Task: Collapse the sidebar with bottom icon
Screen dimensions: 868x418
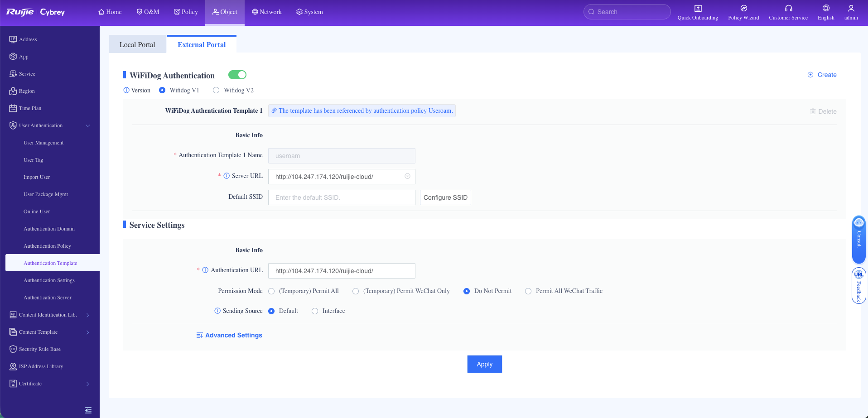Action: pyautogui.click(x=88, y=410)
